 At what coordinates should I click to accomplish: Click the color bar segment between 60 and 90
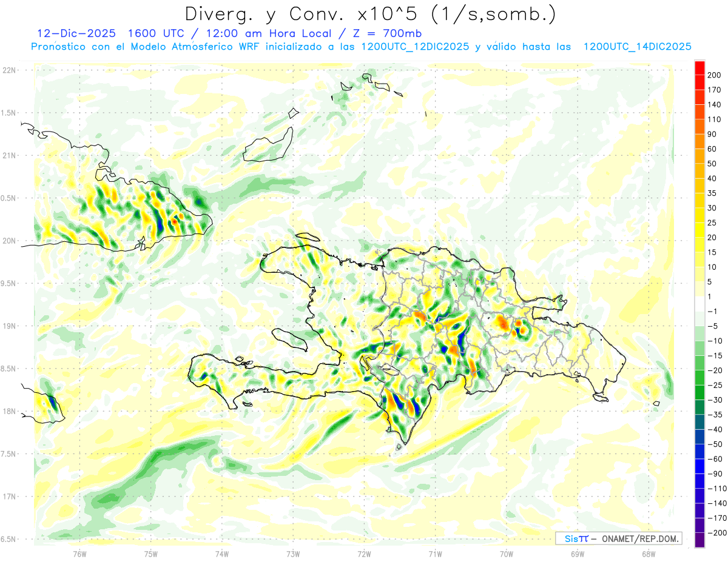coord(699,141)
